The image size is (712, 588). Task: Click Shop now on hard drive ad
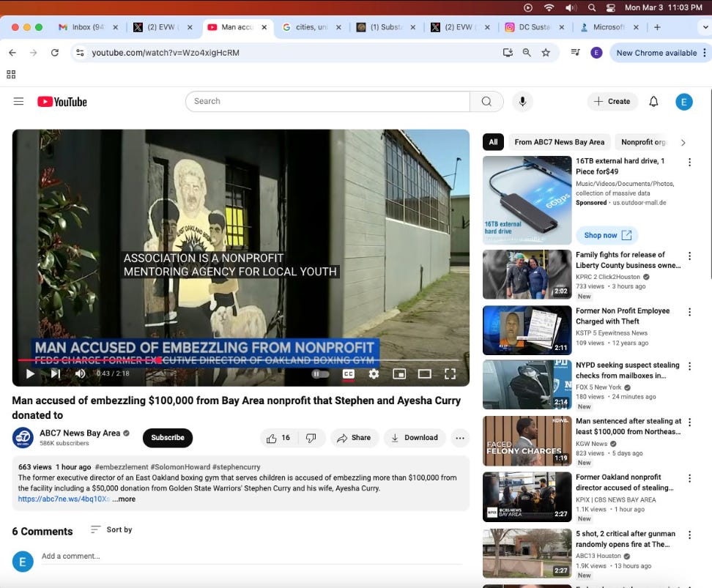click(607, 235)
